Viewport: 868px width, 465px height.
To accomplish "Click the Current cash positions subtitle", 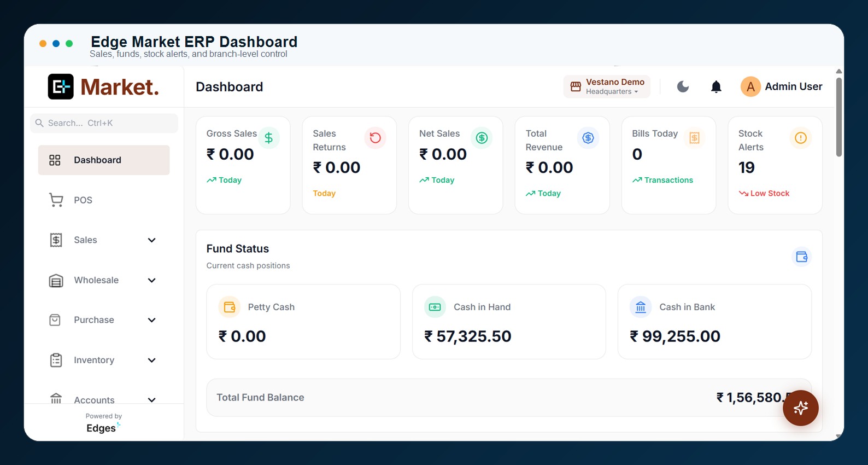I will (248, 265).
